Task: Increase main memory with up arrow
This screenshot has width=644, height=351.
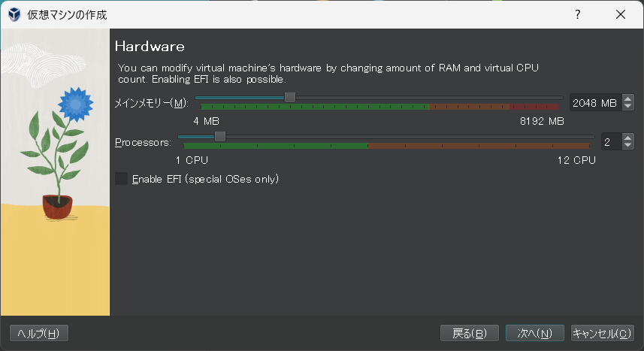Action: [x=628, y=98]
